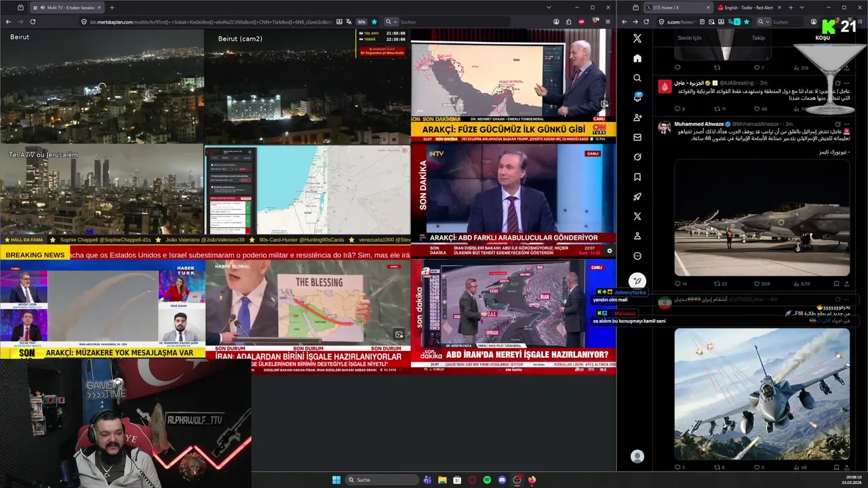Open new tab in X browser window

[x=791, y=7]
